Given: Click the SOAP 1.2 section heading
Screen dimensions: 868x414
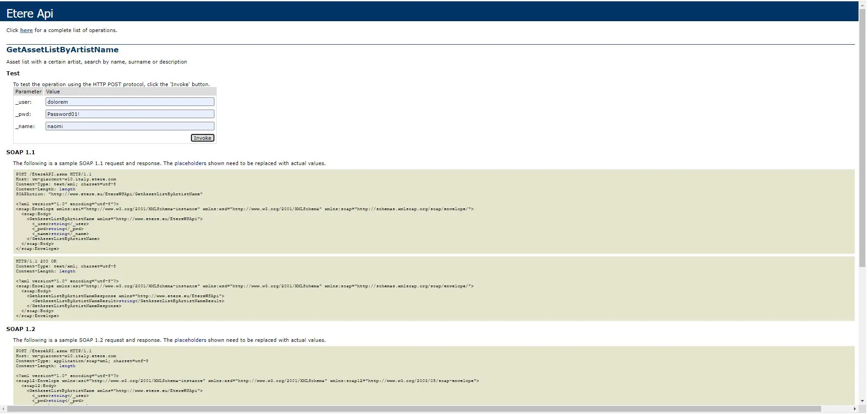Looking at the screenshot, I should [20, 329].
